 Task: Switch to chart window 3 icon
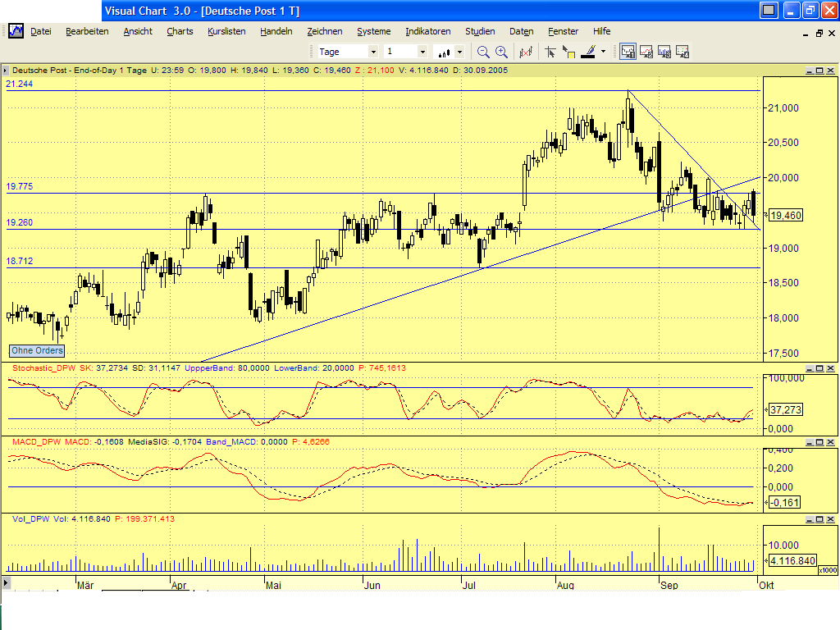click(664, 50)
